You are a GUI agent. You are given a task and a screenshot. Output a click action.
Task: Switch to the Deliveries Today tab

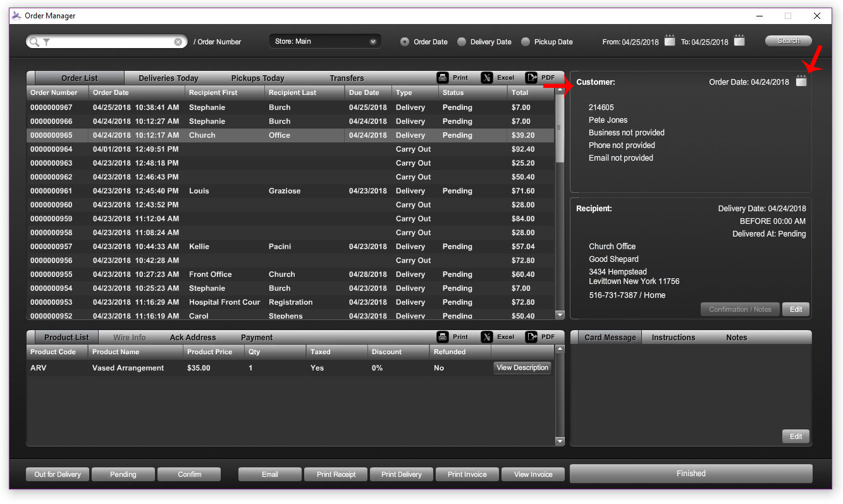pos(168,78)
